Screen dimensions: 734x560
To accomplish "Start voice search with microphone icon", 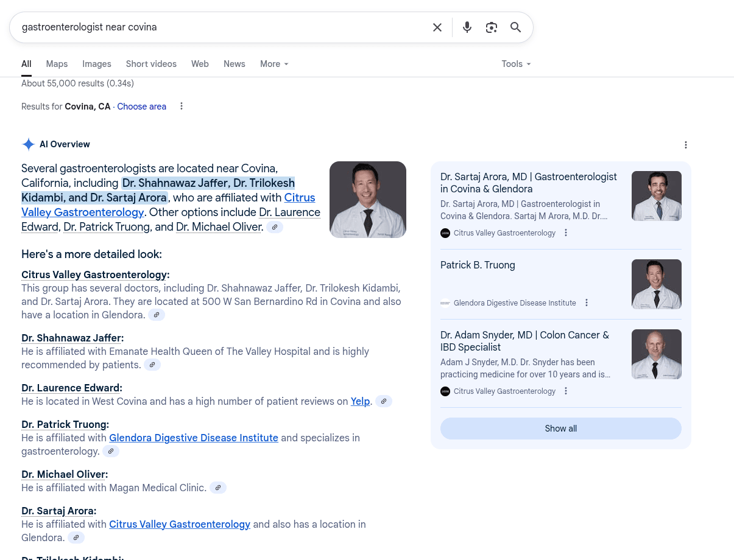I will (x=467, y=27).
